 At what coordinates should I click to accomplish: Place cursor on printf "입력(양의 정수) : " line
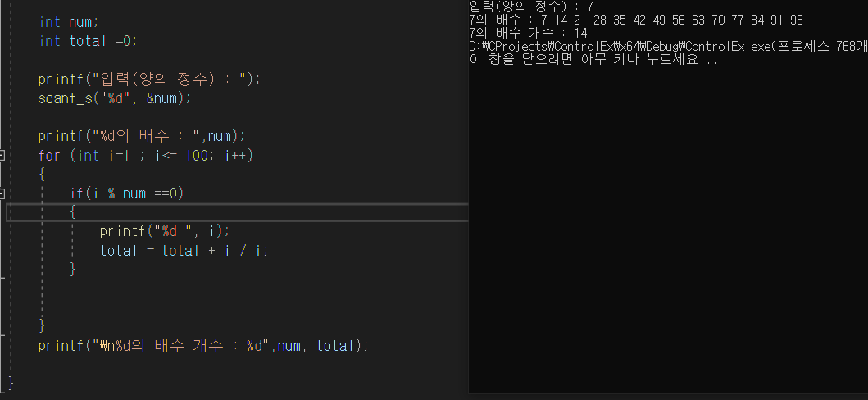149,80
